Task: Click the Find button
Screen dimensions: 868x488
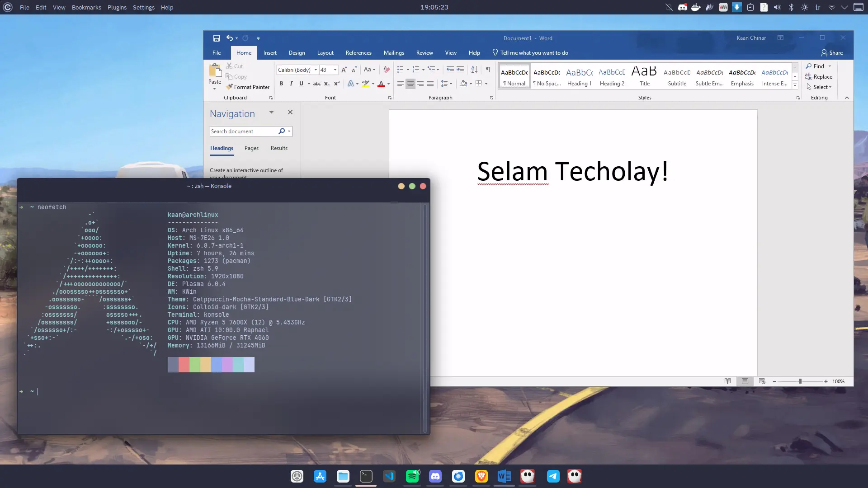Action: tap(815, 66)
